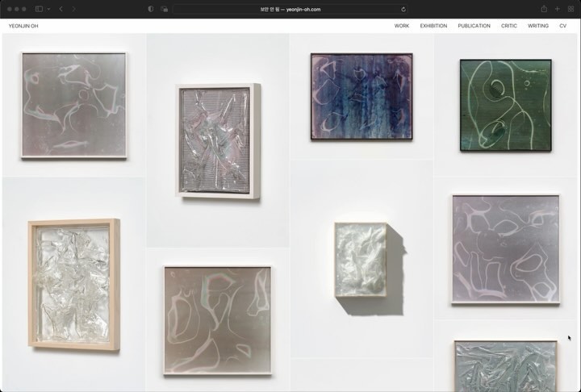Show the tab overview grid icon
This screenshot has height=392, width=581.
pyautogui.click(x=571, y=9)
